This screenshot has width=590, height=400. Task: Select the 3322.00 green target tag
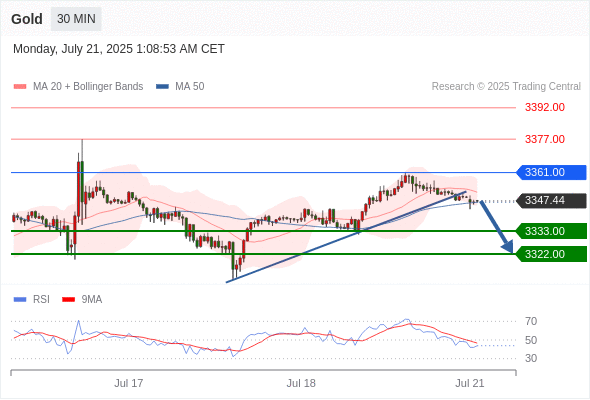551,254
